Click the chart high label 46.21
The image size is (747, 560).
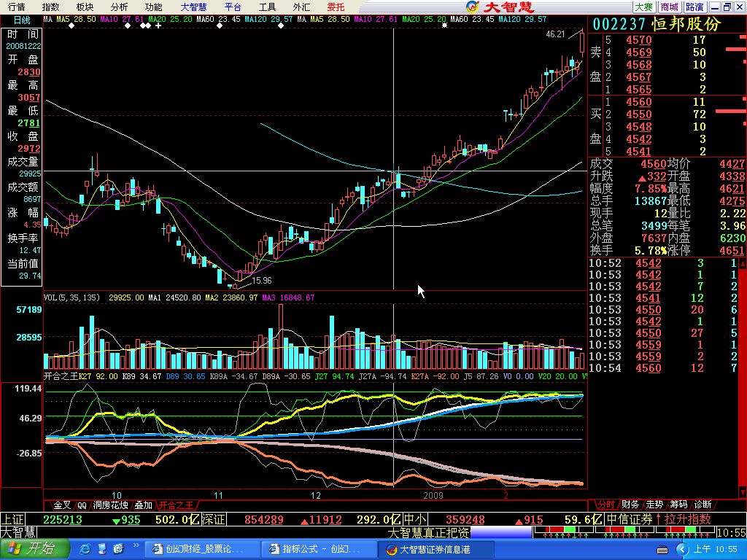tap(555, 34)
